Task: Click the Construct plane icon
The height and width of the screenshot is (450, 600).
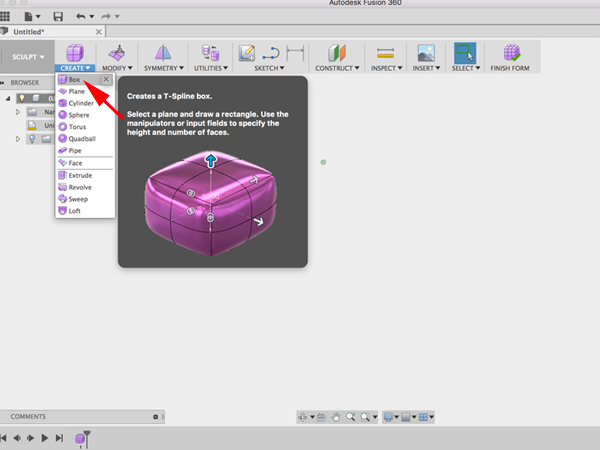Action: (x=337, y=53)
